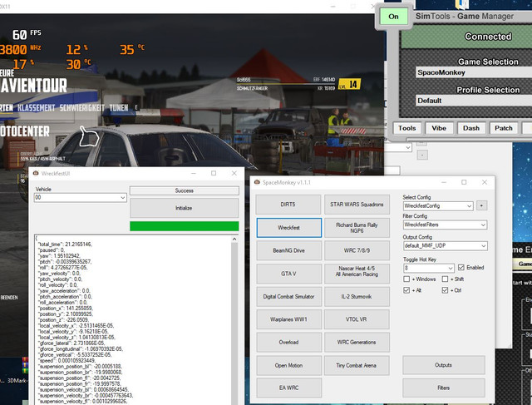Click the BEENDEN option in the game
532x405 pixels.
[9, 298]
